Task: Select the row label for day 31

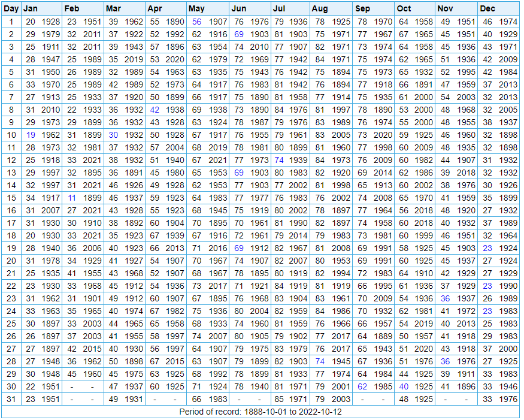Action: click(x=11, y=399)
